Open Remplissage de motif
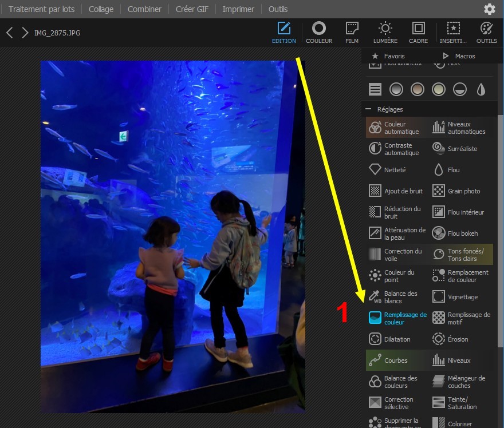The height and width of the screenshot is (428, 504). coord(460,318)
